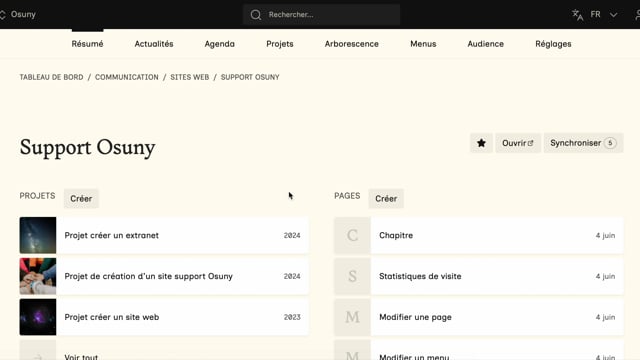Open the translation language icon
This screenshot has width=640, height=360.
click(578, 15)
